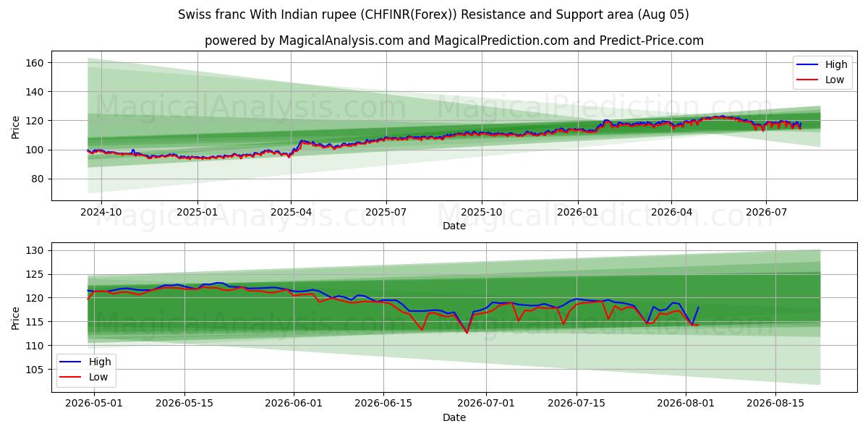This screenshot has height=434, width=868.
Task: Click the 2026-06-01 date tick label
Action: pos(294,402)
